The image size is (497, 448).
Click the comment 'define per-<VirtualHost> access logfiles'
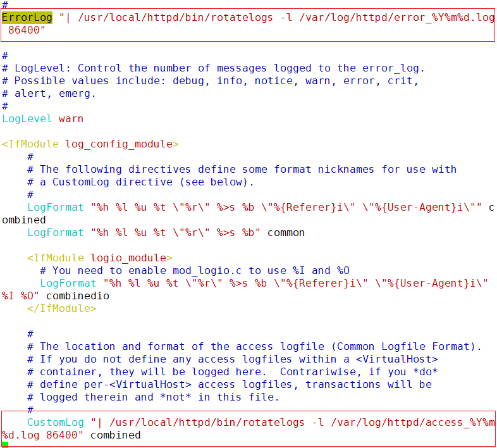230,385
